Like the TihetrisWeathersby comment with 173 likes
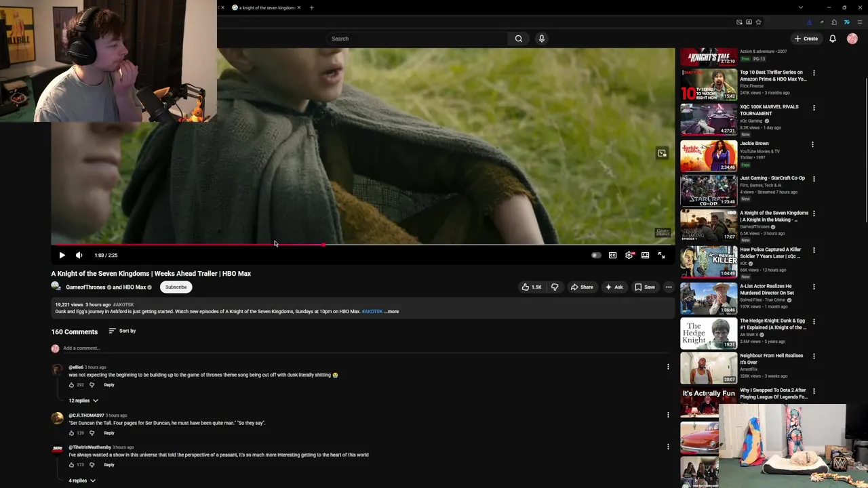This screenshot has height=488, width=868. [71, 465]
